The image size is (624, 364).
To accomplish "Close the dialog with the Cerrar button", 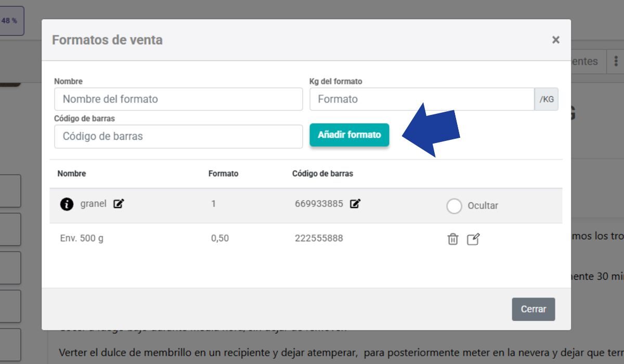I will pos(534,308).
